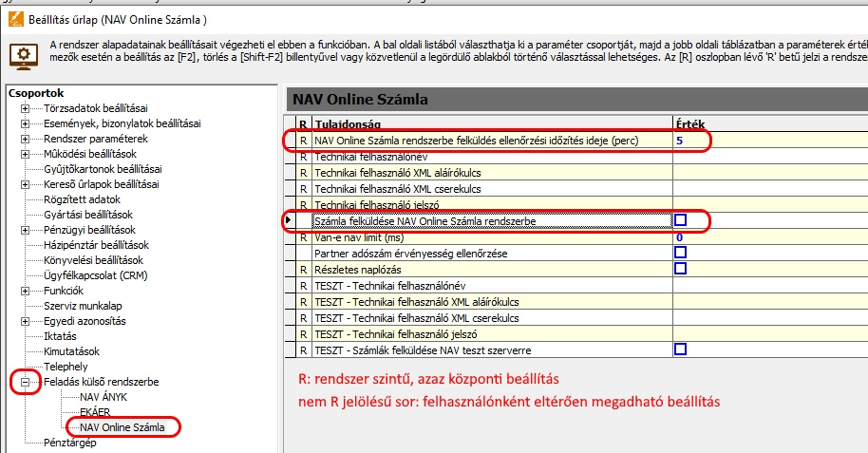Enable Partner adószám érvényesség ellenőrzése checkbox

680,253
